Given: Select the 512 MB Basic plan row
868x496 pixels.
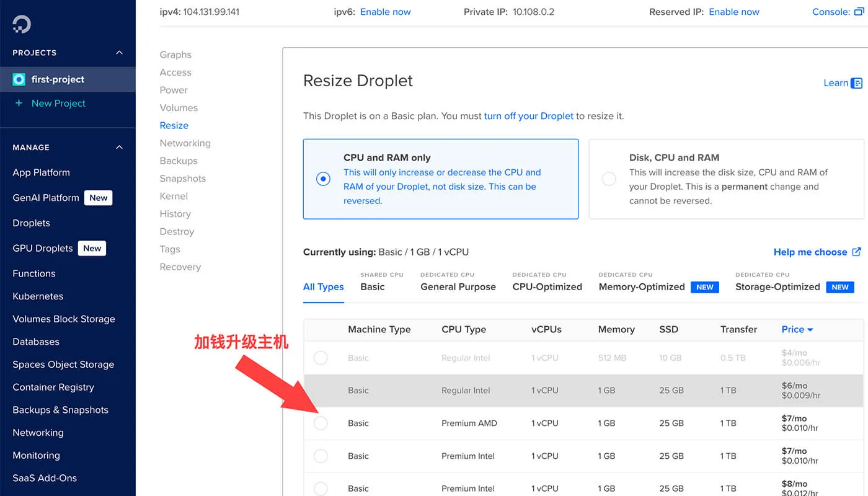Looking at the screenshot, I should point(321,358).
